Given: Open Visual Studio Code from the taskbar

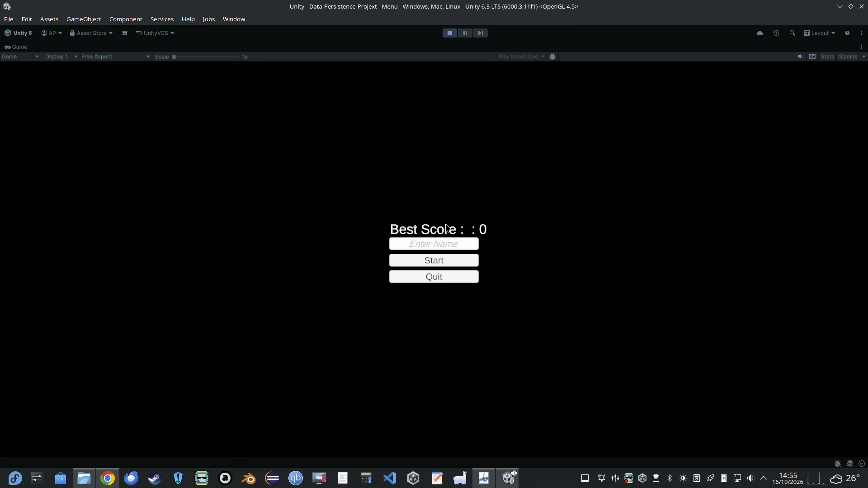Looking at the screenshot, I should 390,478.
